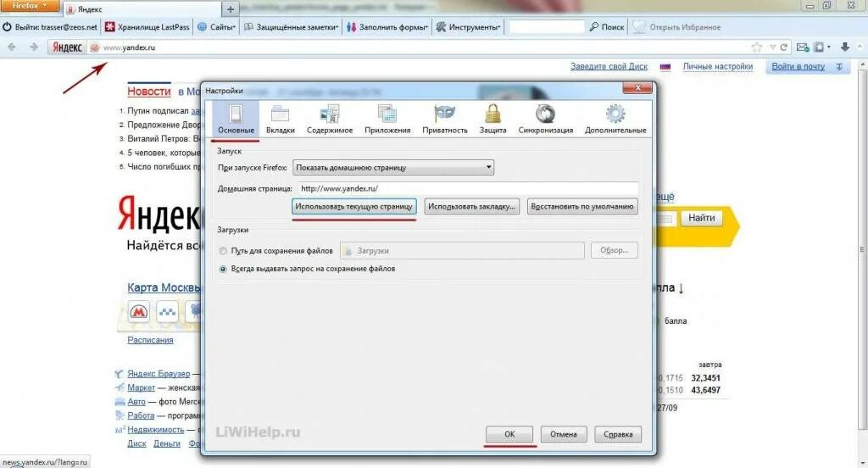Open the downloads arrow icon

coord(845,47)
